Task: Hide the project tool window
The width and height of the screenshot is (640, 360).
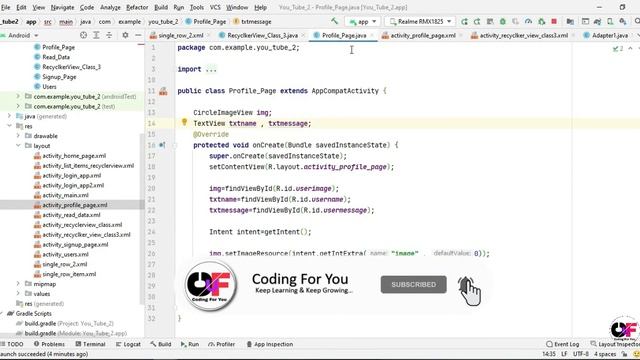Action: tap(138, 36)
